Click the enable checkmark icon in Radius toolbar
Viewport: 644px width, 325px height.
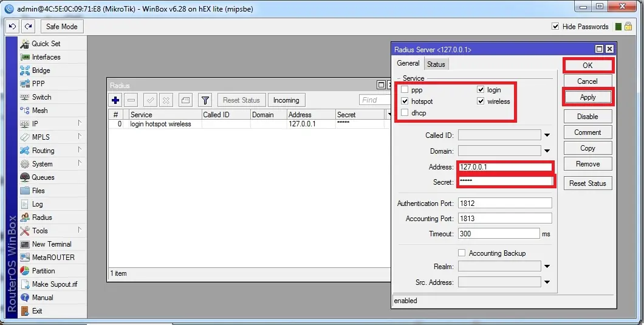pos(150,100)
